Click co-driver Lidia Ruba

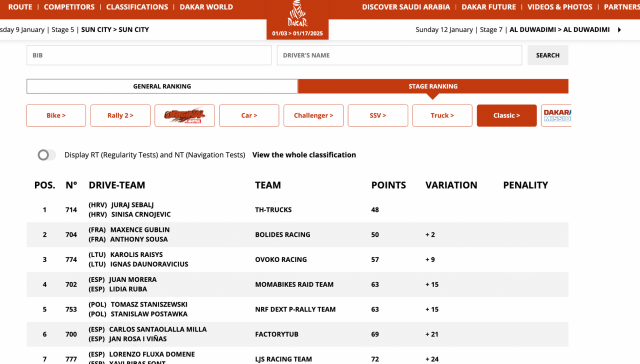coord(128,289)
